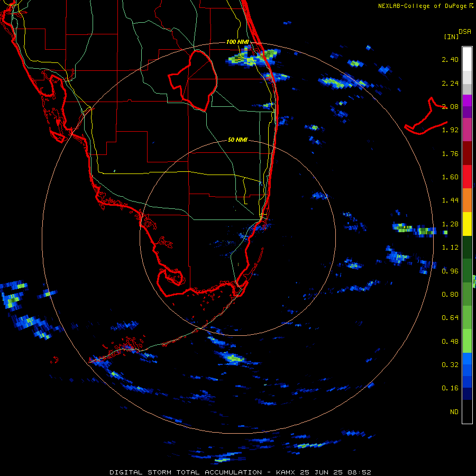Select the 0.96 legend value

pyautogui.click(x=450, y=271)
